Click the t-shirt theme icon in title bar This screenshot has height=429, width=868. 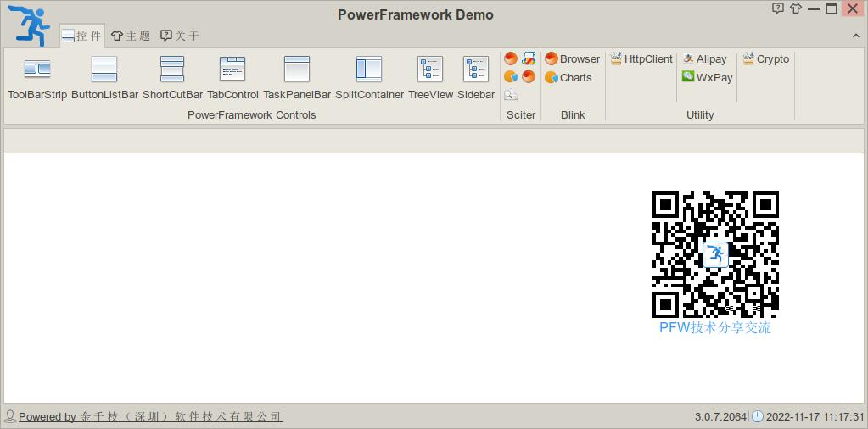796,8
